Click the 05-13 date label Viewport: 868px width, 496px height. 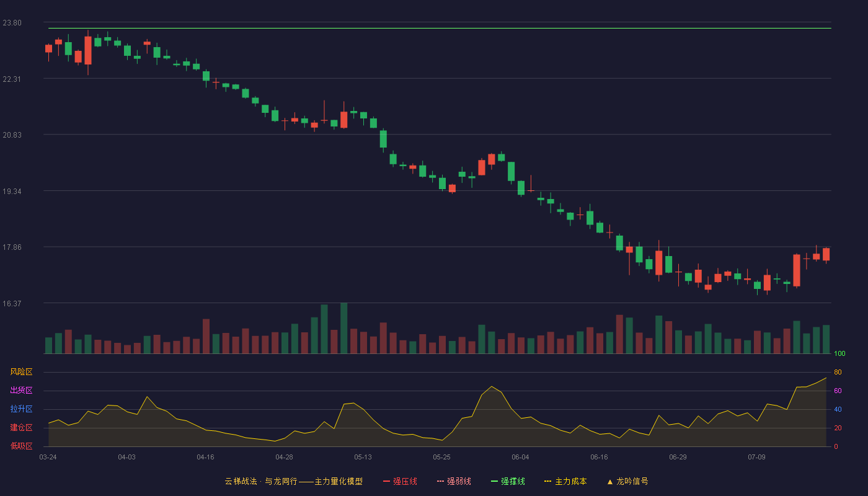(363, 457)
